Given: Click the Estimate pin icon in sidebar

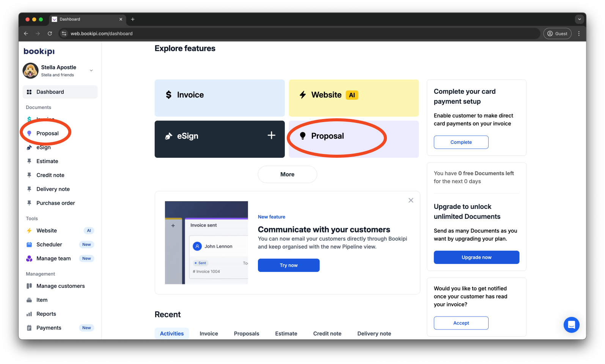Looking at the screenshot, I should (x=29, y=161).
